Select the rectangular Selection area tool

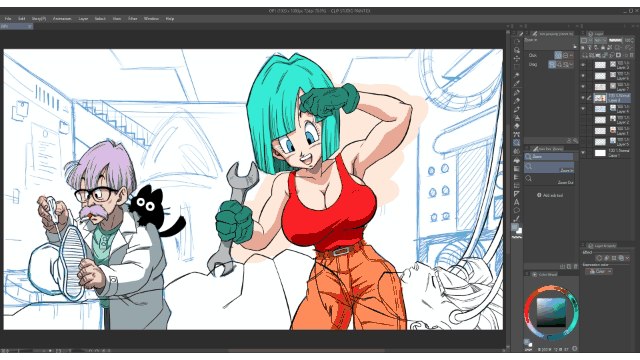click(517, 67)
